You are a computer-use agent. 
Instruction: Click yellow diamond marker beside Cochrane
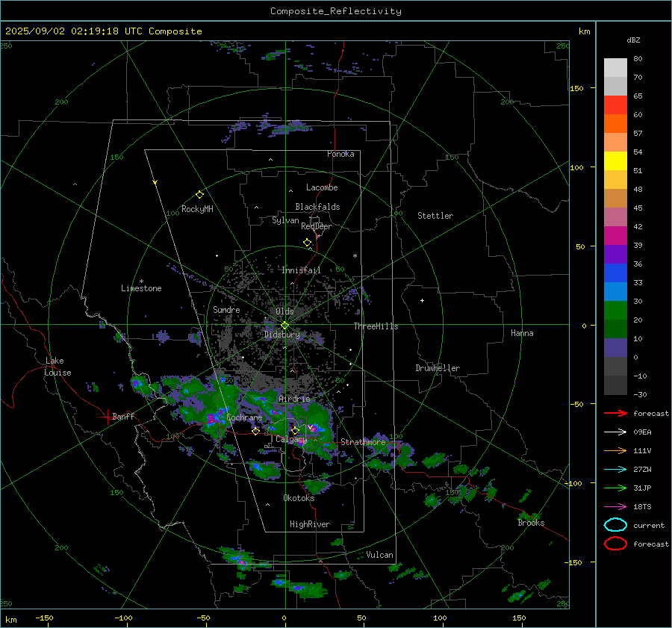(x=256, y=431)
